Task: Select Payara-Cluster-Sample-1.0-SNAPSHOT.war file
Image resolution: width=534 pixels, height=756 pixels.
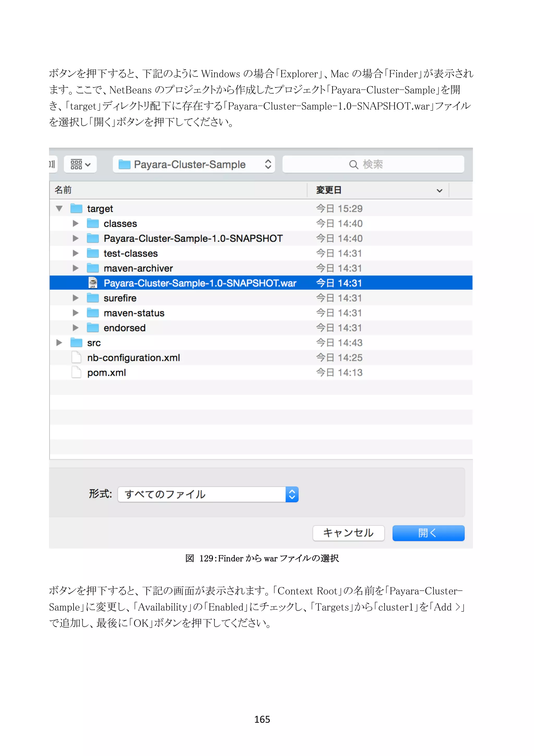Action: click(x=261, y=283)
